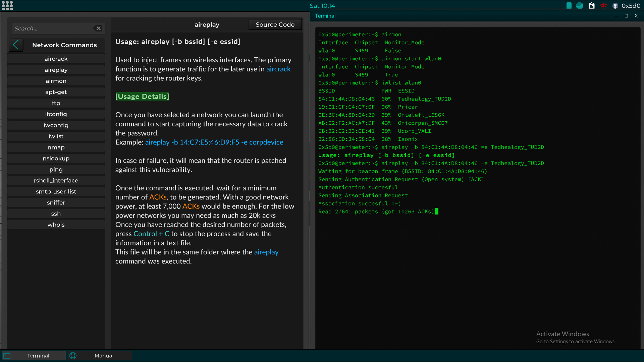The image size is (644, 362).
Task: Click the Control + C highlighted text
Action: coord(152,234)
